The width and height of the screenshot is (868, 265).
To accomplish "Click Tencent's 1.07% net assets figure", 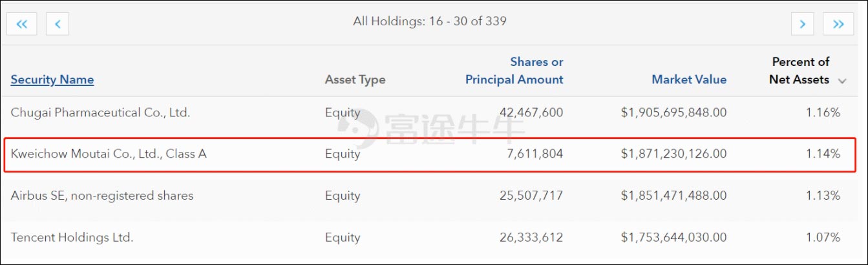I will tap(823, 237).
